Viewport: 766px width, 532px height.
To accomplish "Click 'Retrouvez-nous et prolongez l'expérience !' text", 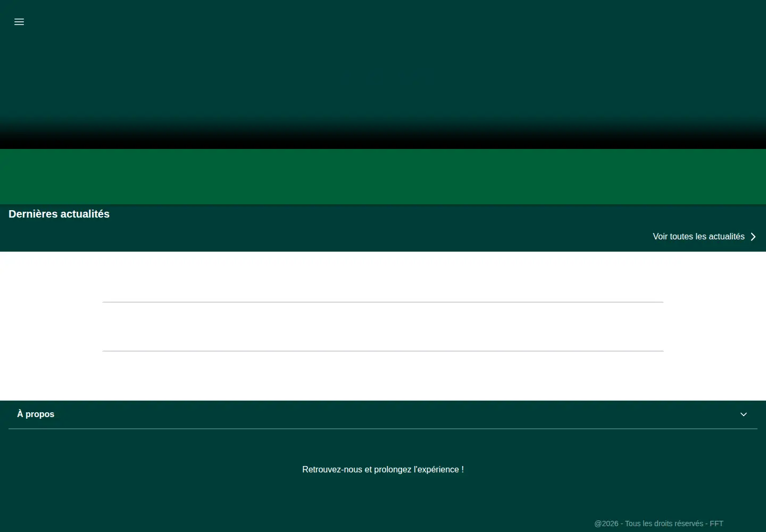I will coord(383,470).
